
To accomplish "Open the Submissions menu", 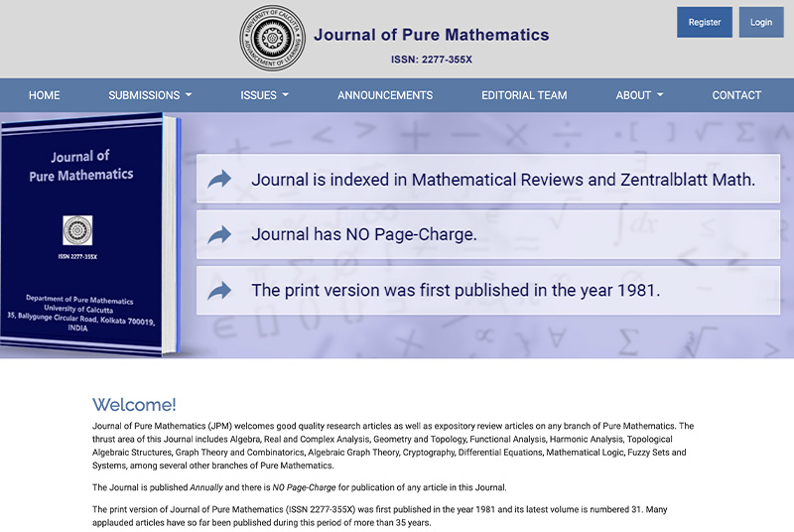I will point(150,95).
